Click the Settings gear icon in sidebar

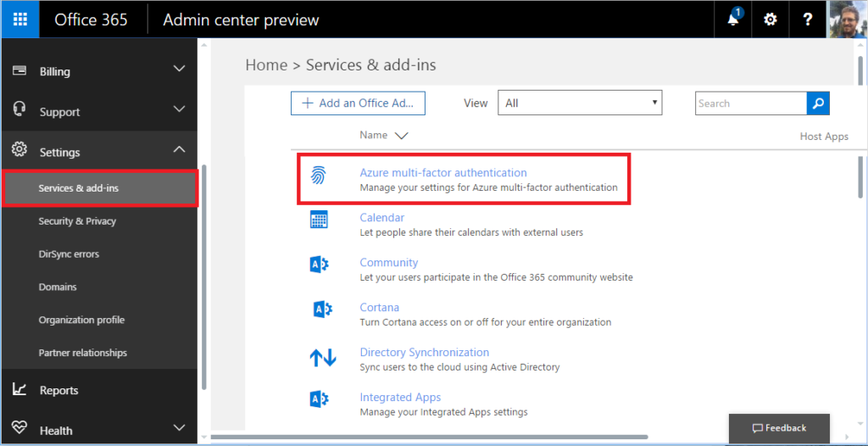pyautogui.click(x=19, y=149)
